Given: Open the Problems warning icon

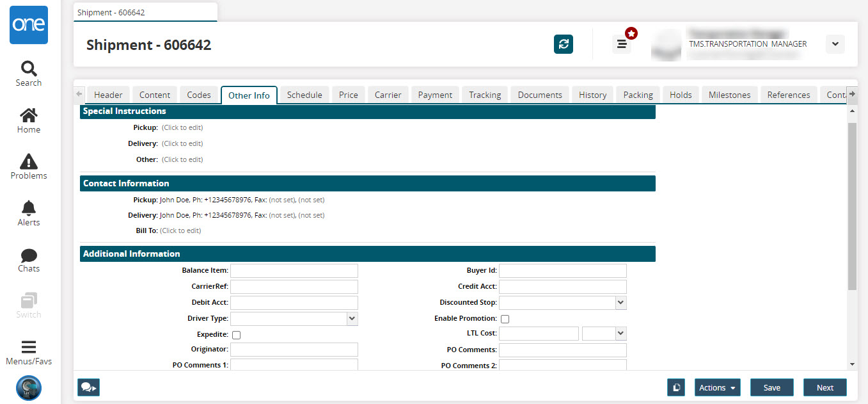Looking at the screenshot, I should pyautogui.click(x=29, y=162).
